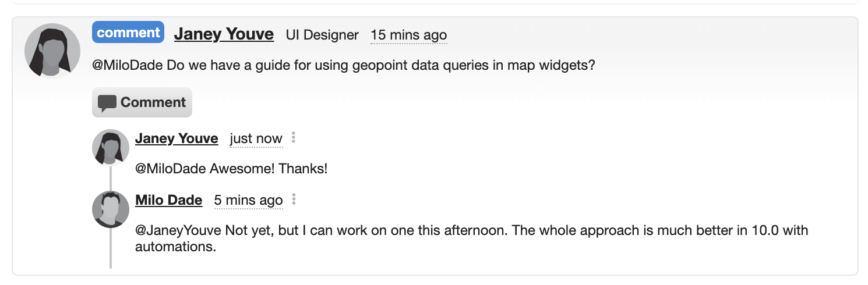Click the "UI Designer" role label

coord(322,35)
